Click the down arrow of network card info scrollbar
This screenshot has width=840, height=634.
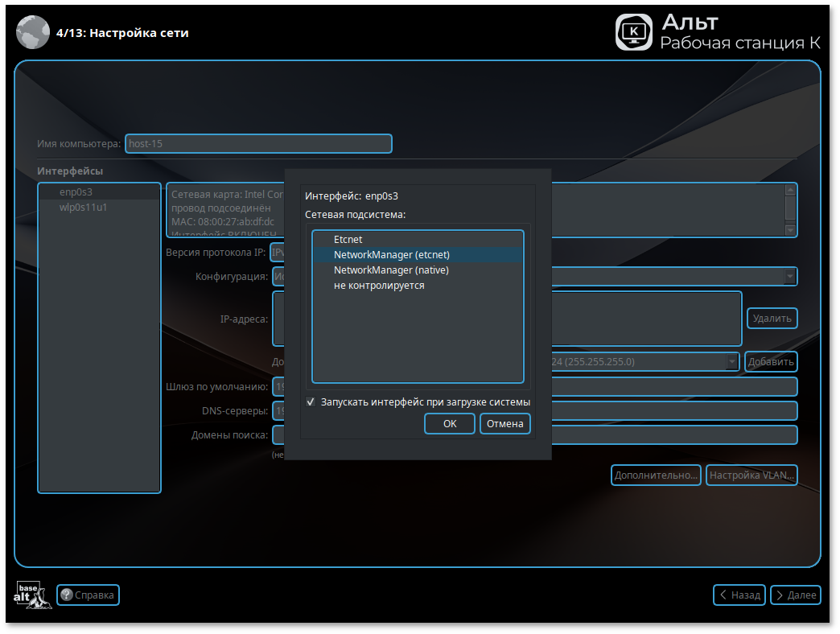coord(789,229)
